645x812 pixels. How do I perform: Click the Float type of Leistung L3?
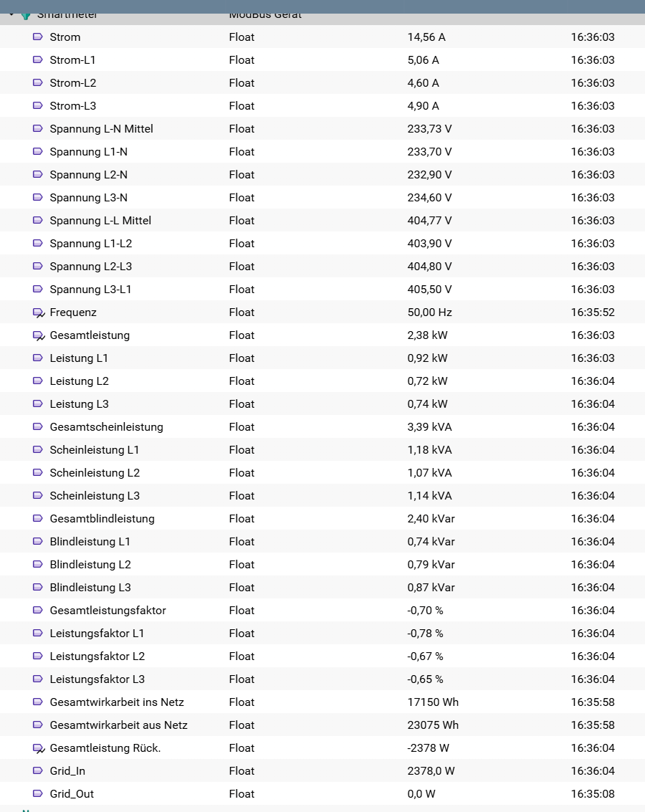[x=242, y=404]
